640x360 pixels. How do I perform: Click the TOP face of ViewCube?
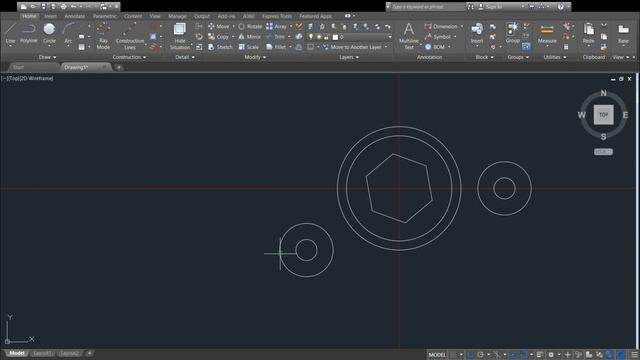point(603,115)
